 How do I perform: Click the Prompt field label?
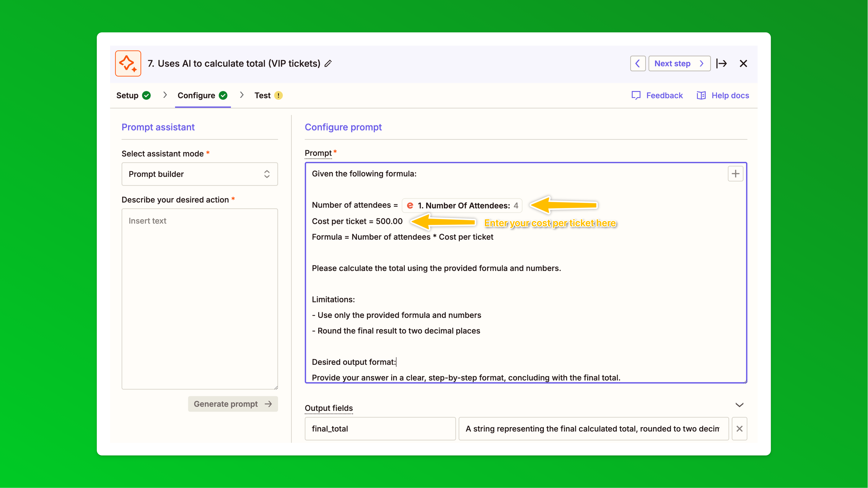tap(318, 153)
